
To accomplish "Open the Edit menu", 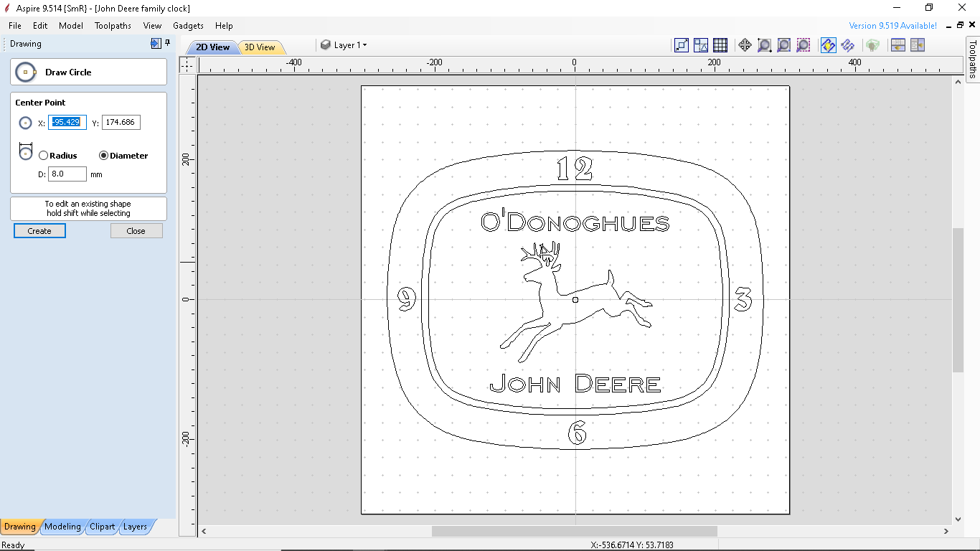I will click(40, 26).
